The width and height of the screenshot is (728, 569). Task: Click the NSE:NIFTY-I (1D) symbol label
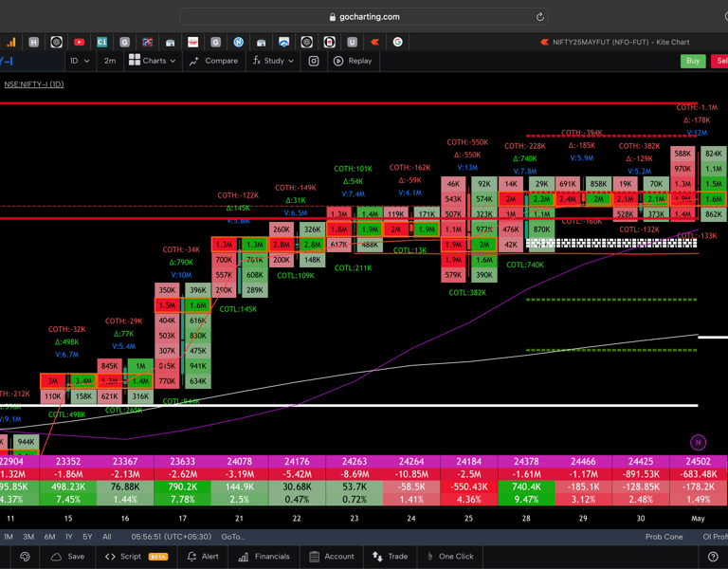tap(34, 84)
